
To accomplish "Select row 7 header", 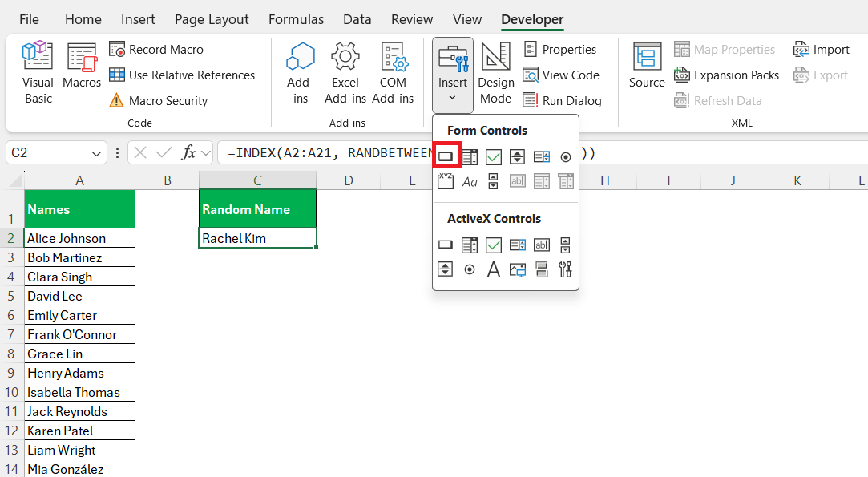I will [x=11, y=334].
